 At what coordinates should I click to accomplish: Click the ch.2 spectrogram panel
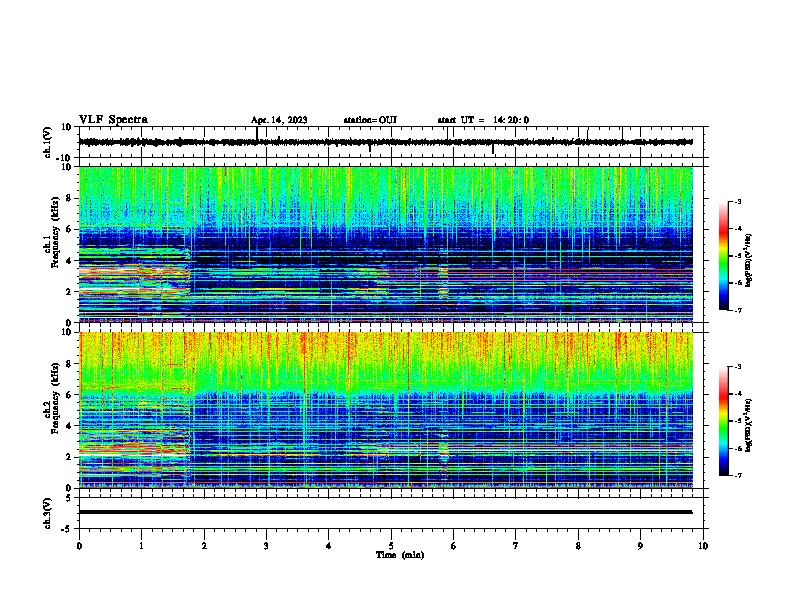coord(385,410)
